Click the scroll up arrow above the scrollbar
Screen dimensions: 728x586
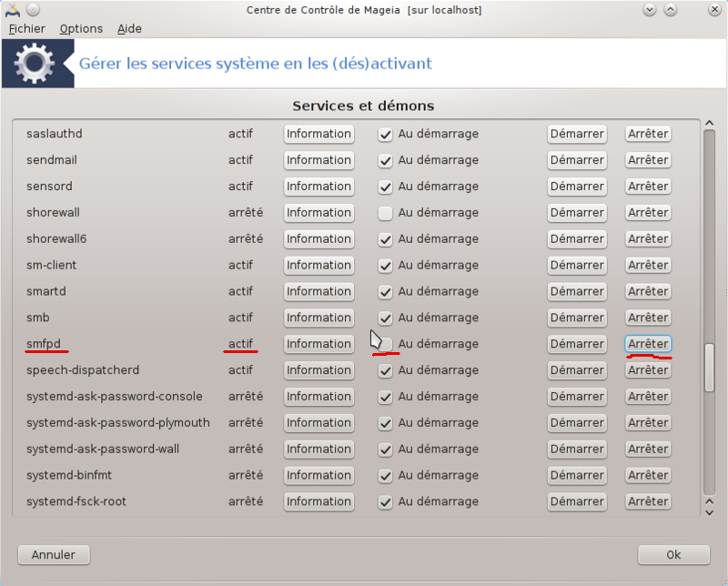[709, 123]
